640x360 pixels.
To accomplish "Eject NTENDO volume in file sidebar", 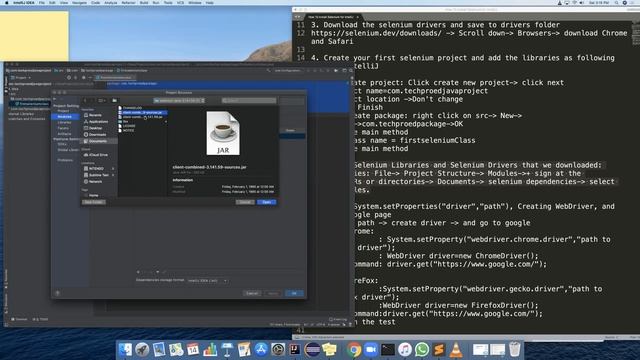I will (113, 169).
